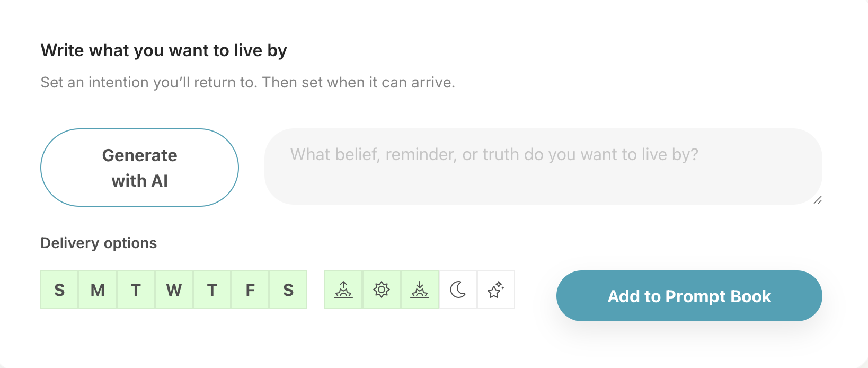
Task: Click the textarea resize handle
Action: click(818, 200)
